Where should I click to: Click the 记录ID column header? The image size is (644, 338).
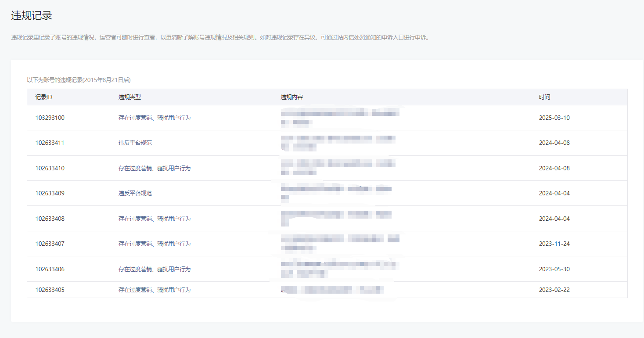44,97
